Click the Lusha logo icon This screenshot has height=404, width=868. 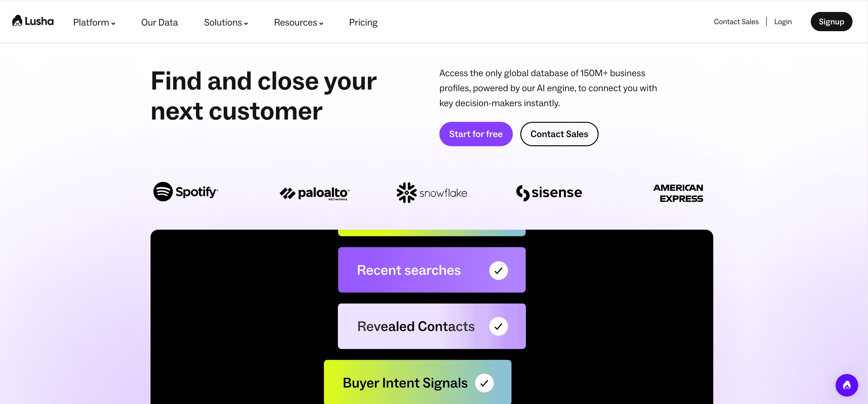(x=17, y=21)
